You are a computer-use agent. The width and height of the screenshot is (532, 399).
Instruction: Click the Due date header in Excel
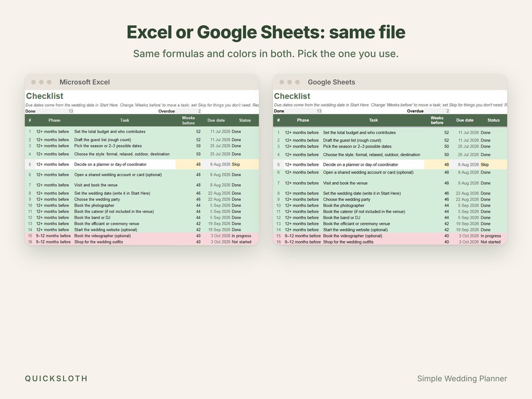point(216,120)
